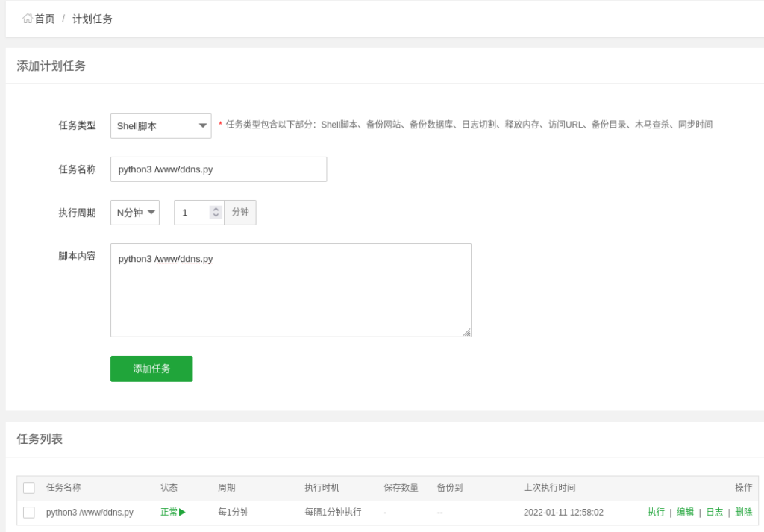Click the dropdown arrow on the N分钟 selector
The image size is (764, 532).
point(151,212)
